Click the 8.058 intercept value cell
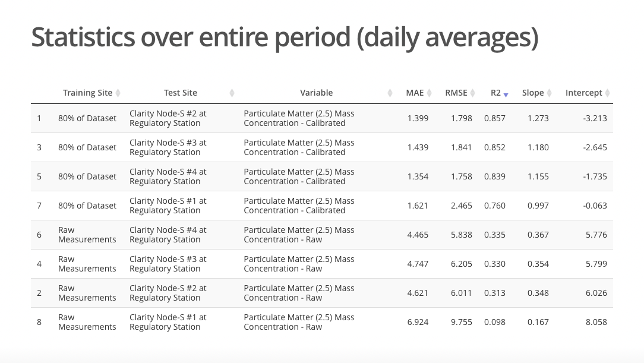Screen dimensions: 644x363 (596, 322)
